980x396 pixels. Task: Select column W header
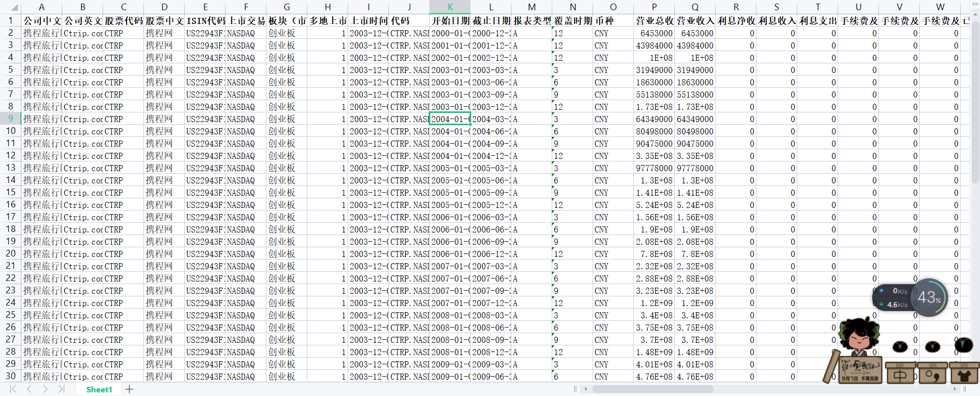pos(940,7)
